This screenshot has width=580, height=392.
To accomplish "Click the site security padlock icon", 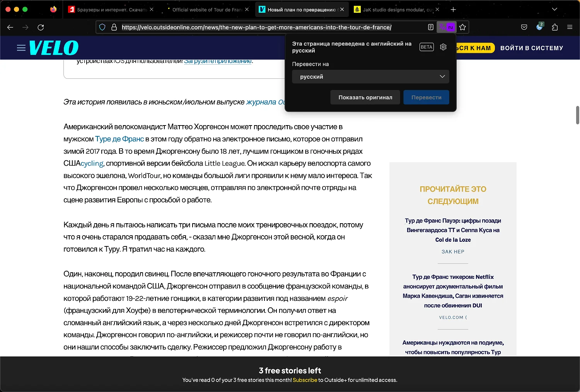I will point(114,27).
